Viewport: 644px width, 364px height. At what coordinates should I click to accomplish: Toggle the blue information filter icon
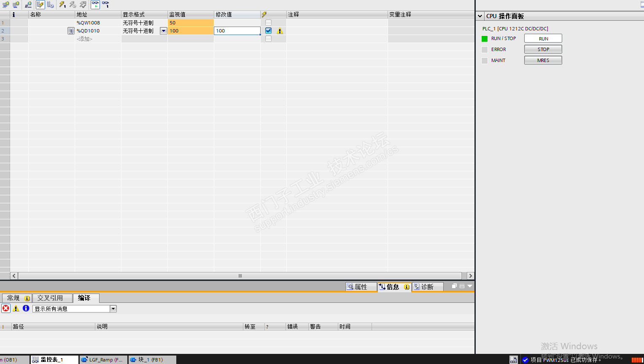click(x=26, y=308)
